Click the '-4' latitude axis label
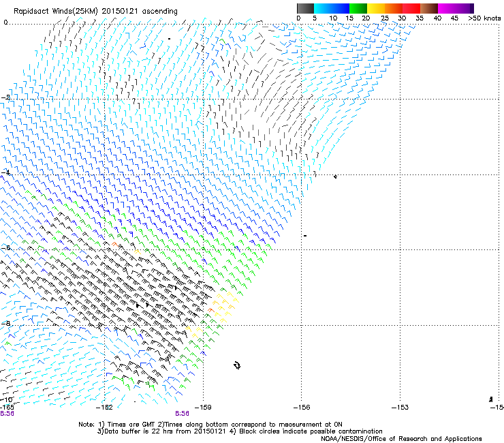Viewport: 504px width, 443px height. 5,172
